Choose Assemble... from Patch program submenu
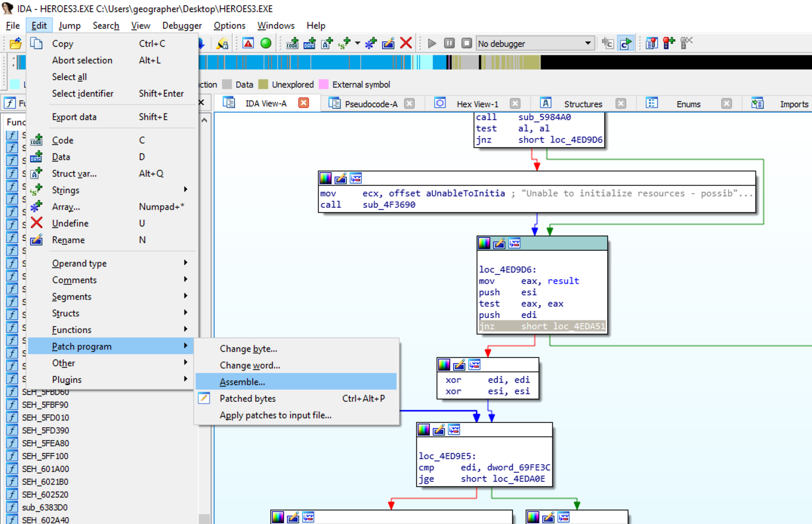The height and width of the screenshot is (524, 812). click(242, 382)
